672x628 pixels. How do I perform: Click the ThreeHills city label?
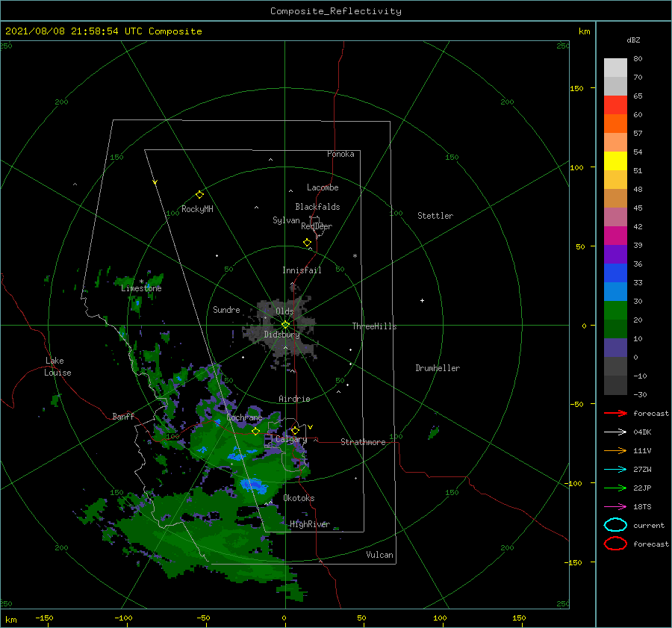[x=375, y=326]
